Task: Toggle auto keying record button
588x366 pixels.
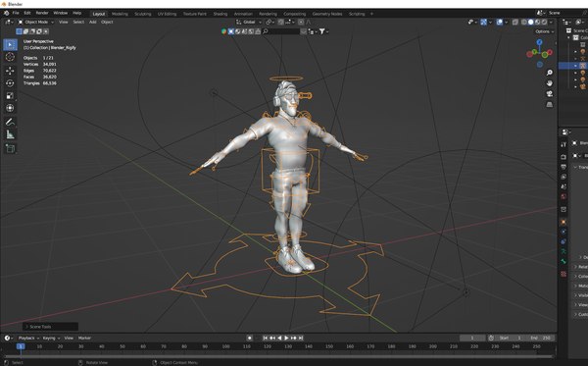Action: tap(249, 338)
